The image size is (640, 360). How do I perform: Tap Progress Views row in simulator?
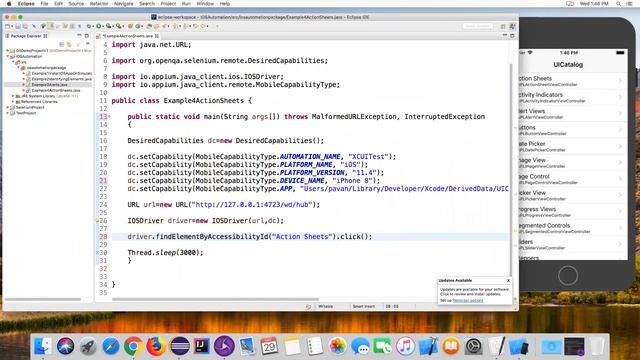572,211
